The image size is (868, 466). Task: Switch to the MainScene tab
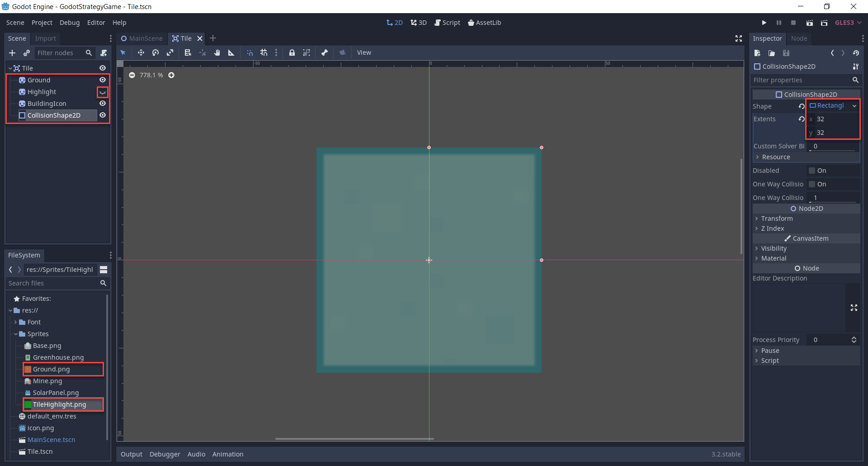coord(142,38)
